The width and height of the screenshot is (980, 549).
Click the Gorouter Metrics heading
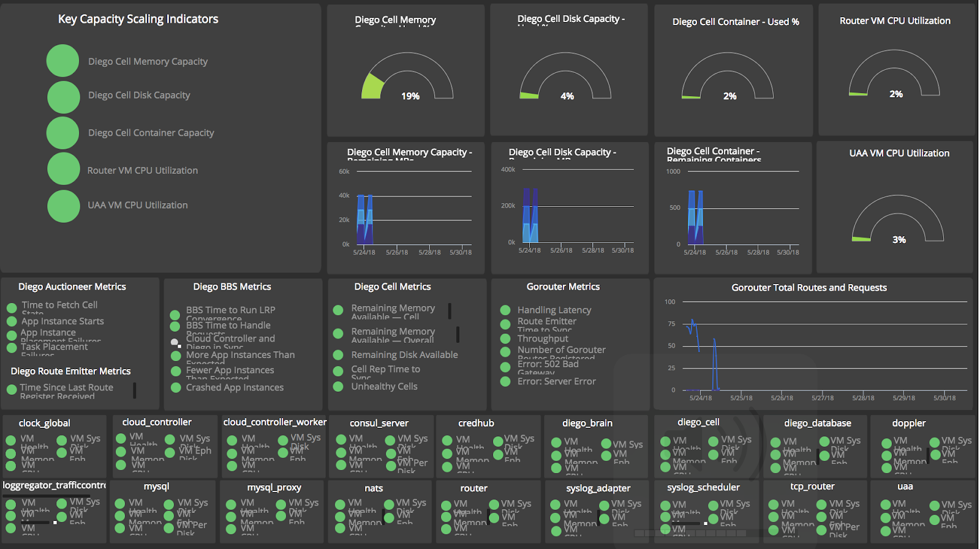tap(563, 286)
